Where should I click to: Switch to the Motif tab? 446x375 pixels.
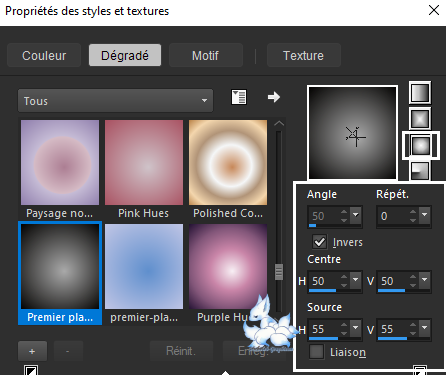[x=206, y=55]
